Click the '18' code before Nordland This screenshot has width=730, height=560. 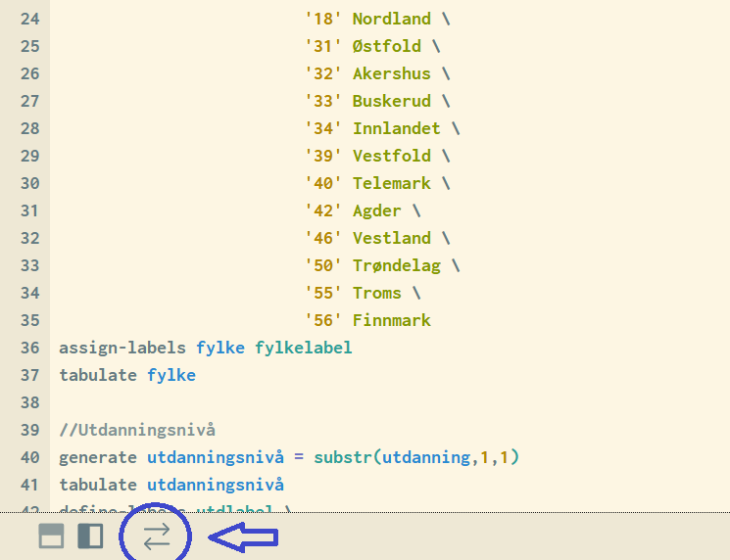(323, 19)
